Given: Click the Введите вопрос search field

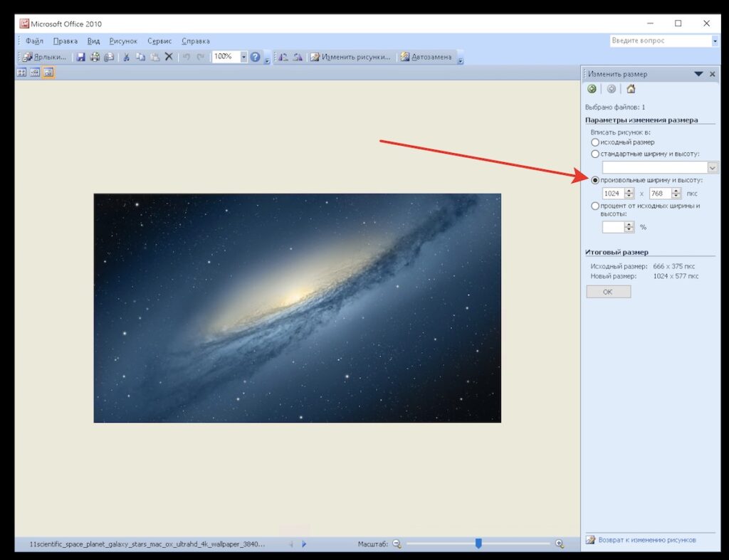Looking at the screenshot, I should 661,41.
